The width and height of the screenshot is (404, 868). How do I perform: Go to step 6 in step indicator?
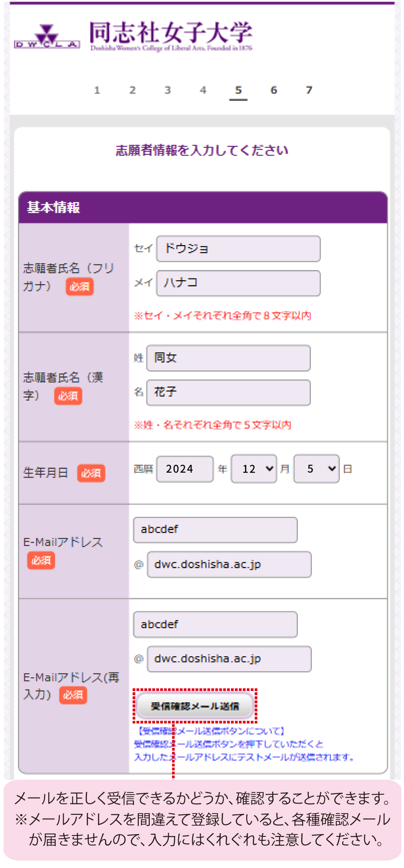point(274,90)
